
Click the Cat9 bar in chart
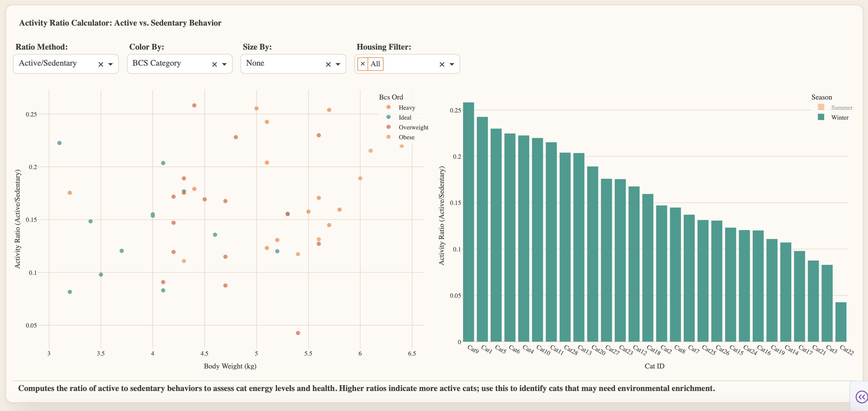(x=468, y=222)
